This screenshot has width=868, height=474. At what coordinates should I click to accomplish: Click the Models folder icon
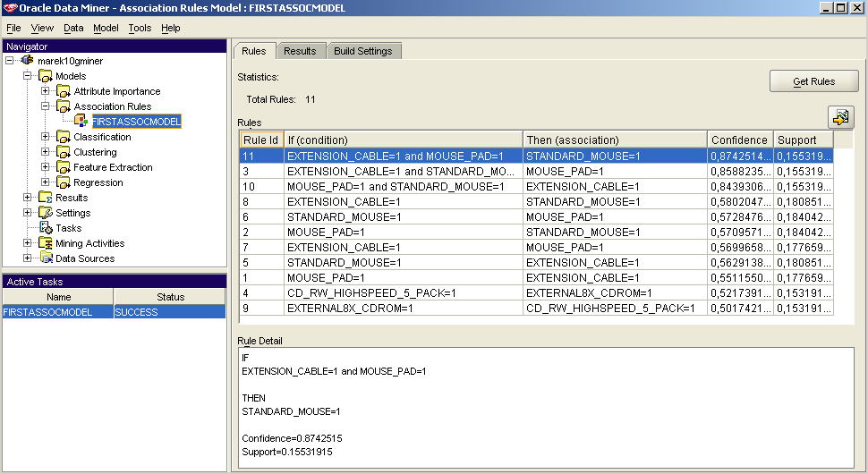click(x=45, y=76)
